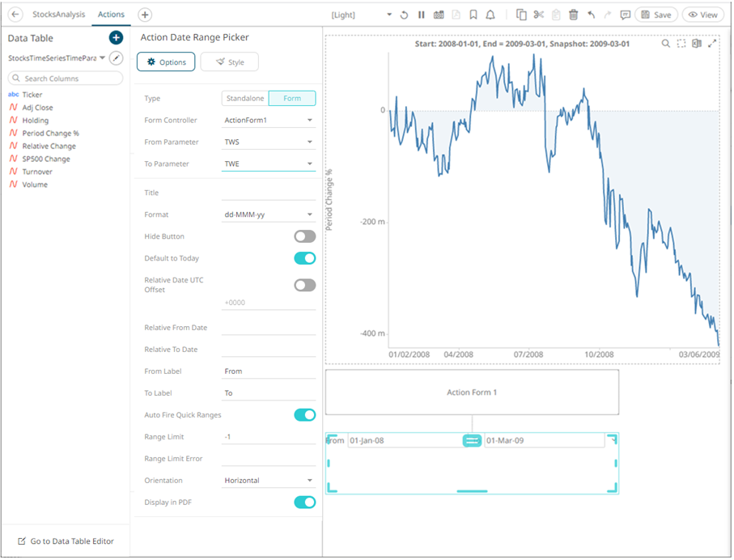Viewport: 734px width, 560px height.
Task: Expand the Format dd-MMM-yy dropdown
Action: [269, 215]
